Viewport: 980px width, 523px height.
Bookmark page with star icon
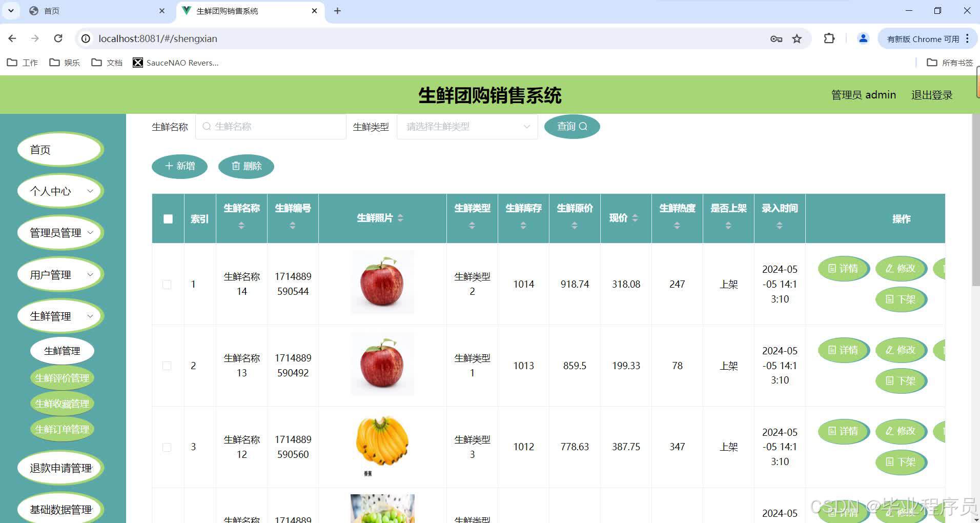[797, 39]
